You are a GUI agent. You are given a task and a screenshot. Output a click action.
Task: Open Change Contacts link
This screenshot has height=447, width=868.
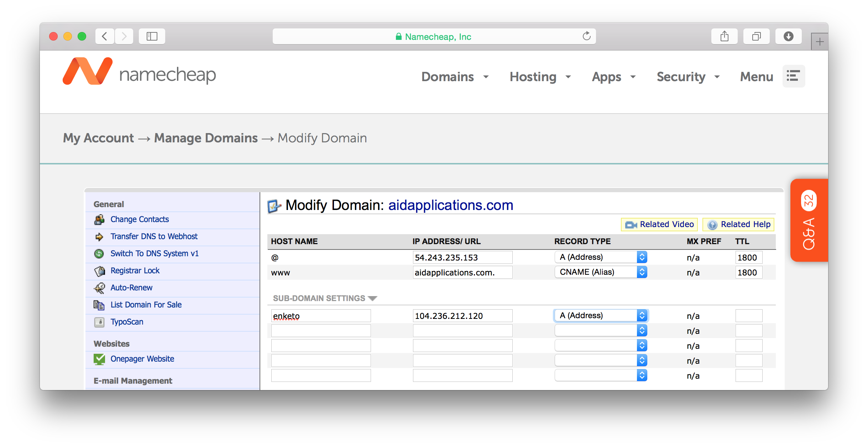point(140,219)
